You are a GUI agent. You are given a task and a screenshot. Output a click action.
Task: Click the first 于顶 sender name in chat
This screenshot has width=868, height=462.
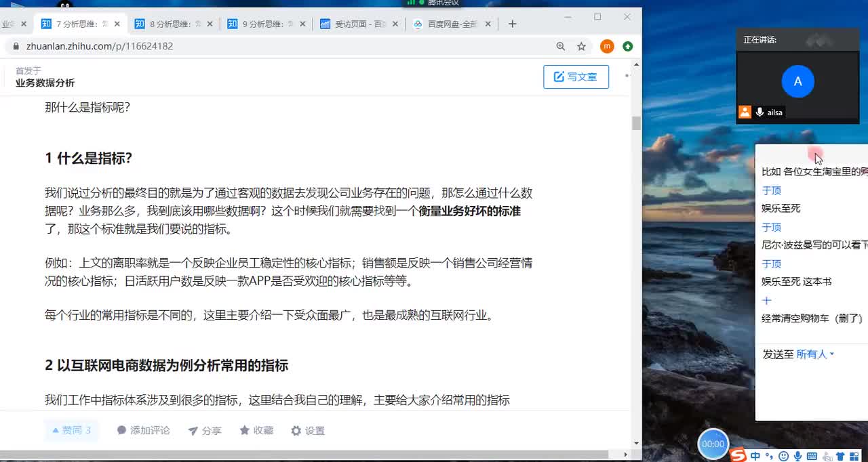772,190
